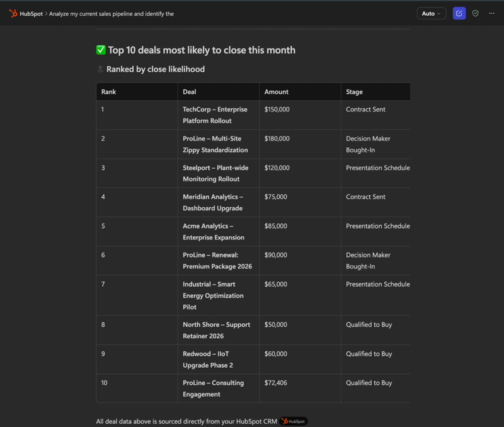Expand the Auto selector chevron

point(438,13)
